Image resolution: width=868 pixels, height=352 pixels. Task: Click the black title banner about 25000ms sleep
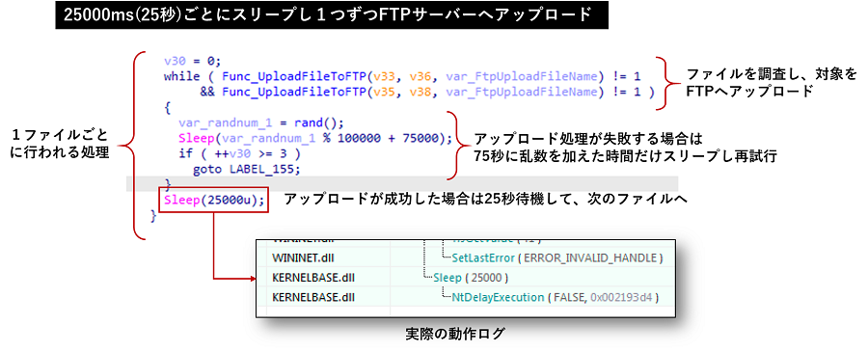tap(331, 14)
